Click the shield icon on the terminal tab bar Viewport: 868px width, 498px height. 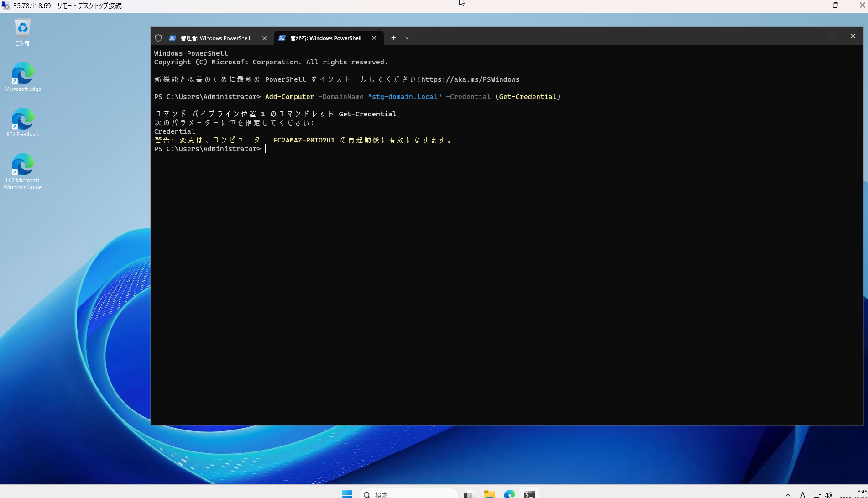[158, 38]
